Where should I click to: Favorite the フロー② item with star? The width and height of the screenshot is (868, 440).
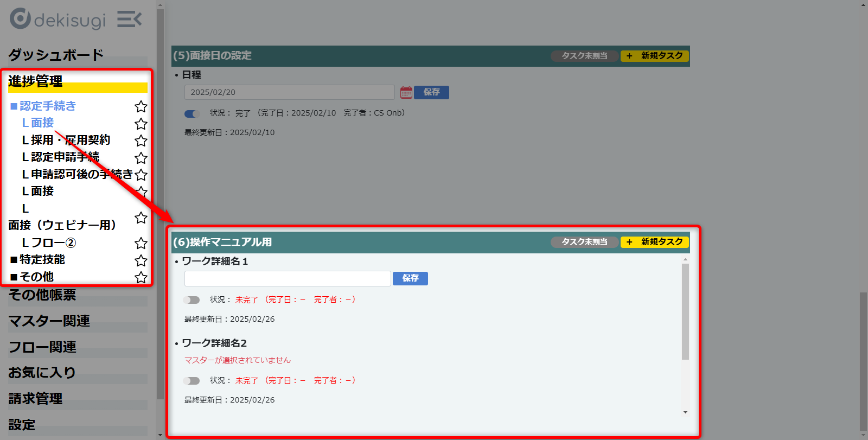(141, 243)
